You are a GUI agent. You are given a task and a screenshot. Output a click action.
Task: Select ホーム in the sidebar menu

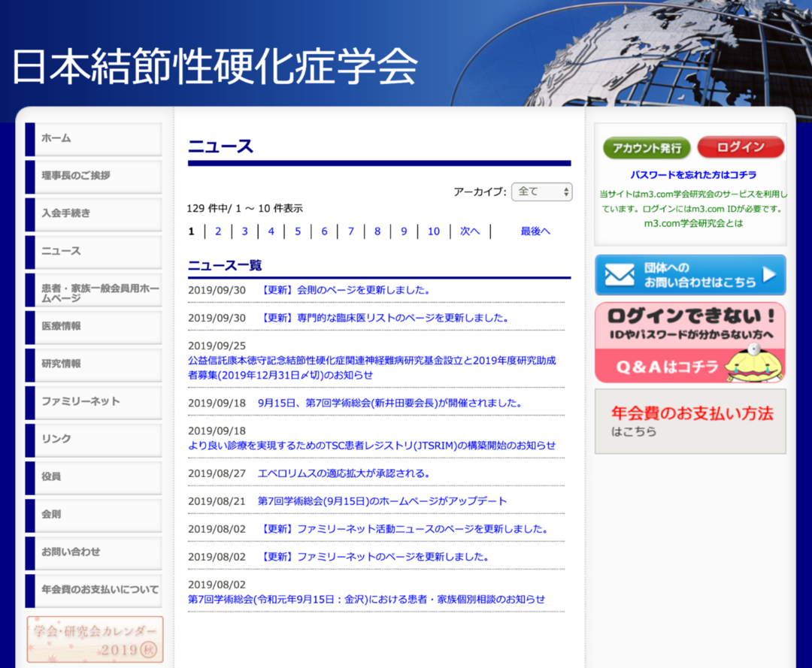pos(92,139)
